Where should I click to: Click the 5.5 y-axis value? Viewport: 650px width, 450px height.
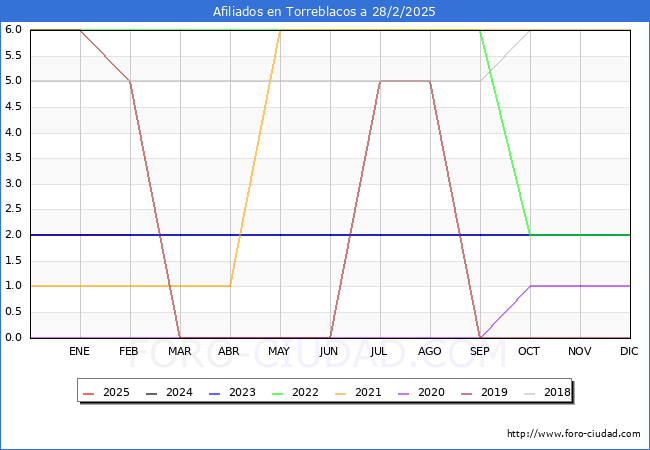pos(13,56)
